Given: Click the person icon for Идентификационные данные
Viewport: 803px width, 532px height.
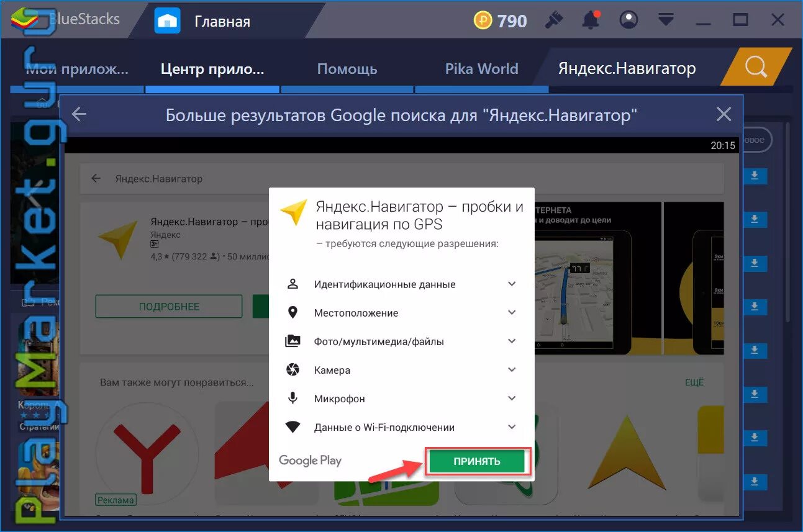Looking at the screenshot, I should tap(293, 284).
